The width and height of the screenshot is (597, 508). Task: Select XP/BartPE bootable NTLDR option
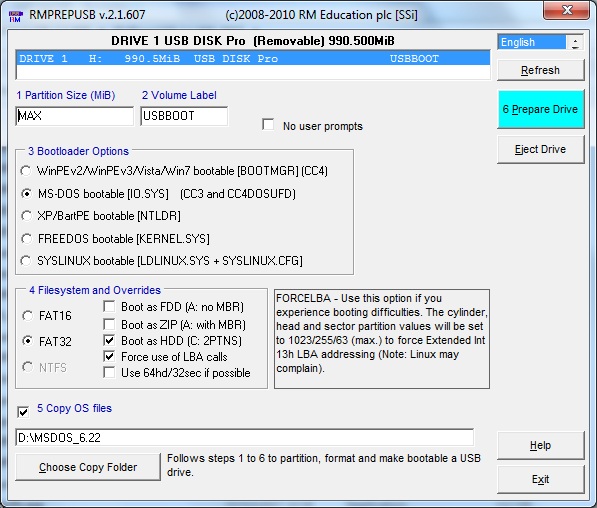26,216
